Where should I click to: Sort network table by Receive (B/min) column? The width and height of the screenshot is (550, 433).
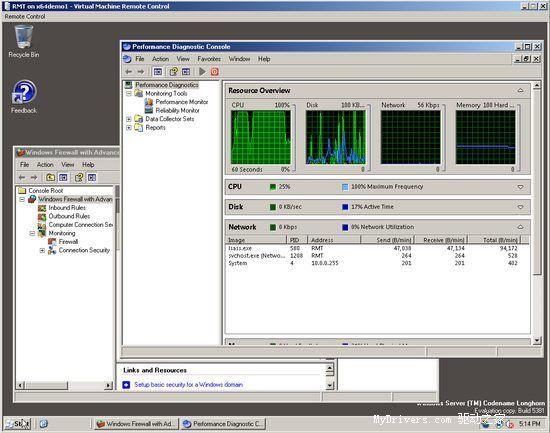[x=441, y=240]
